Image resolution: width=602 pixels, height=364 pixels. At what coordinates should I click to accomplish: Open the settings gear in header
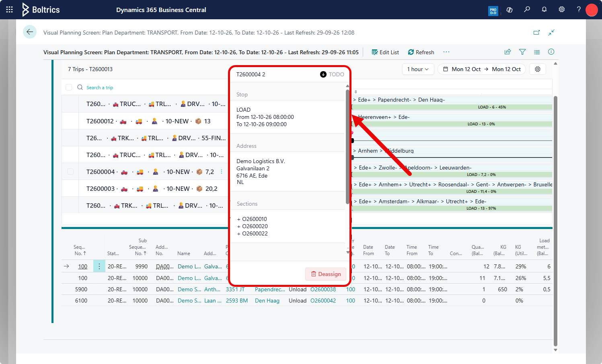pos(562,10)
